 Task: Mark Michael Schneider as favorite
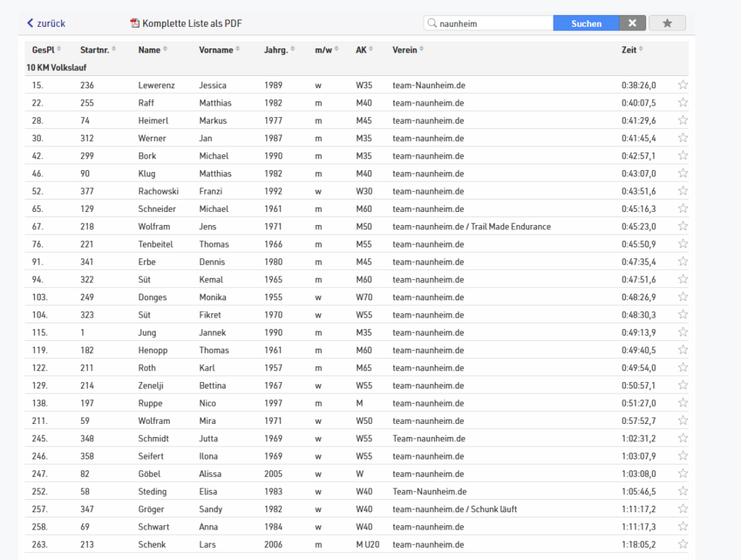coord(682,208)
